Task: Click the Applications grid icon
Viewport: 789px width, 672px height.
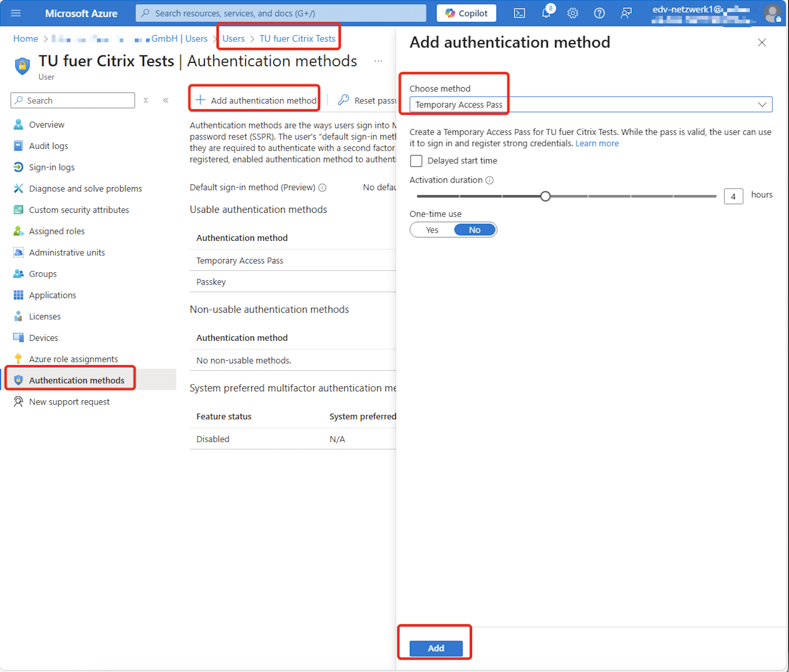Action: pos(18,295)
